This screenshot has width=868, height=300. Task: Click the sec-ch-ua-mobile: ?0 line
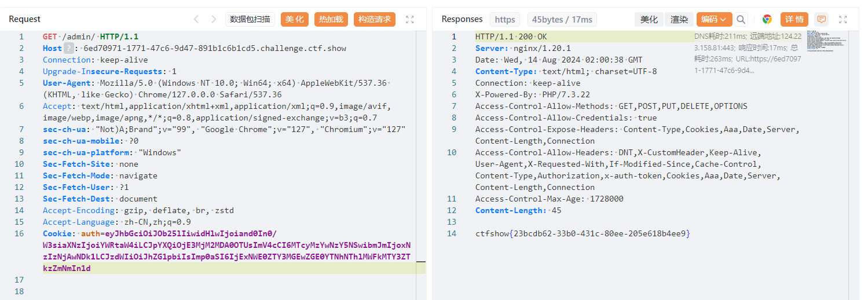(x=91, y=141)
